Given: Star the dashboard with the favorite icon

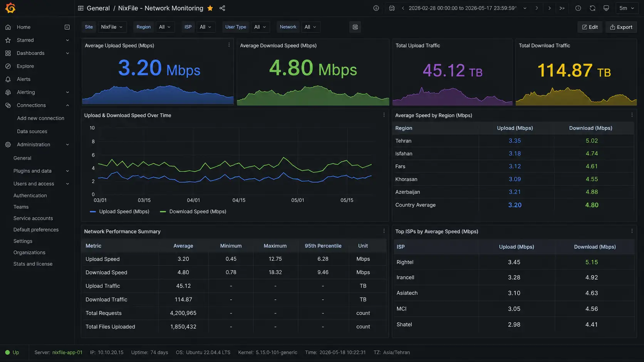Looking at the screenshot, I should (210, 8).
